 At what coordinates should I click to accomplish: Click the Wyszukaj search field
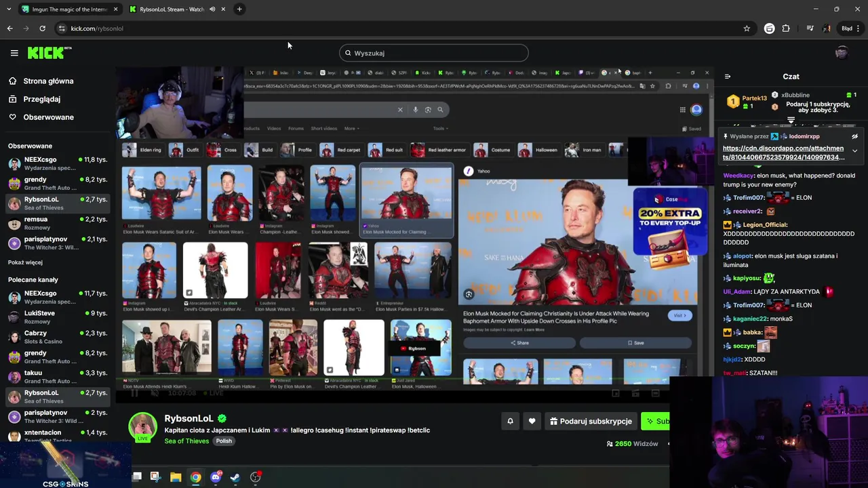click(434, 53)
